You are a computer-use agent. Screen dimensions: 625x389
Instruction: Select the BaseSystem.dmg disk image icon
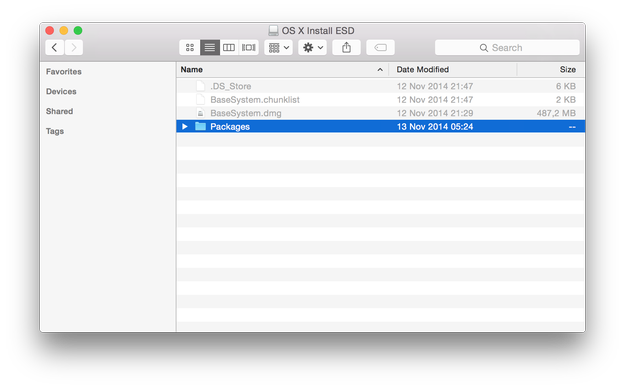point(200,113)
